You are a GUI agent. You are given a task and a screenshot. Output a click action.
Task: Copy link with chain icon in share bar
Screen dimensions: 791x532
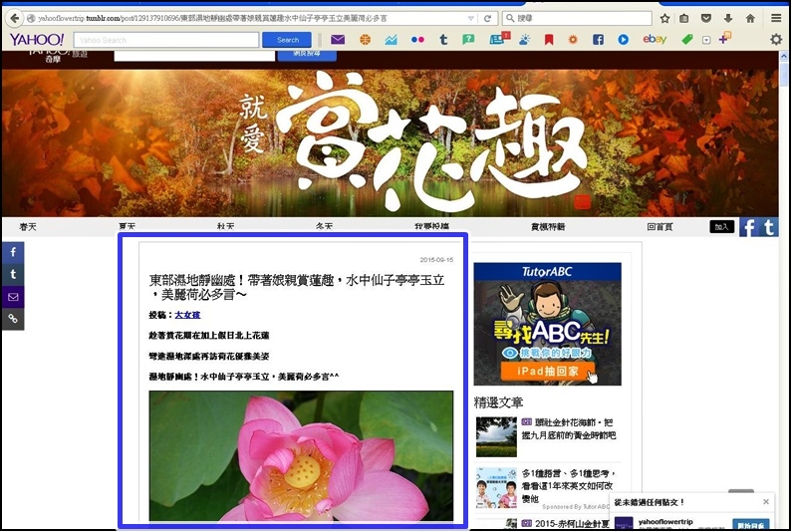coord(13,319)
